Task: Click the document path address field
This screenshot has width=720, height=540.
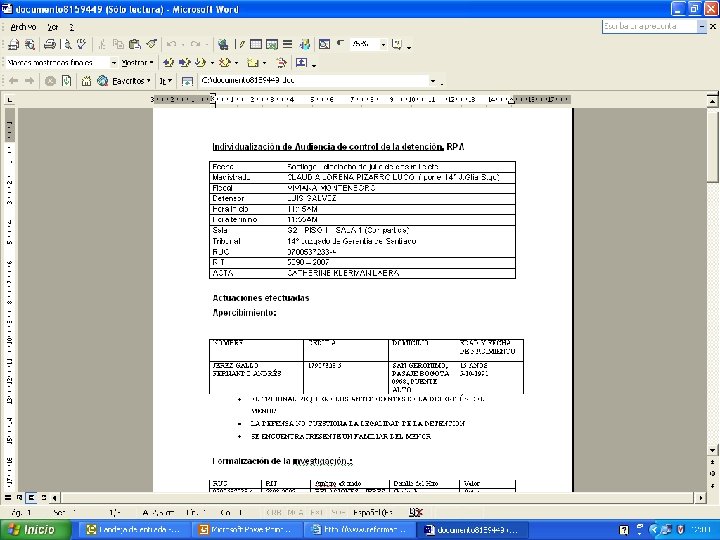Action: pyautogui.click(x=314, y=81)
